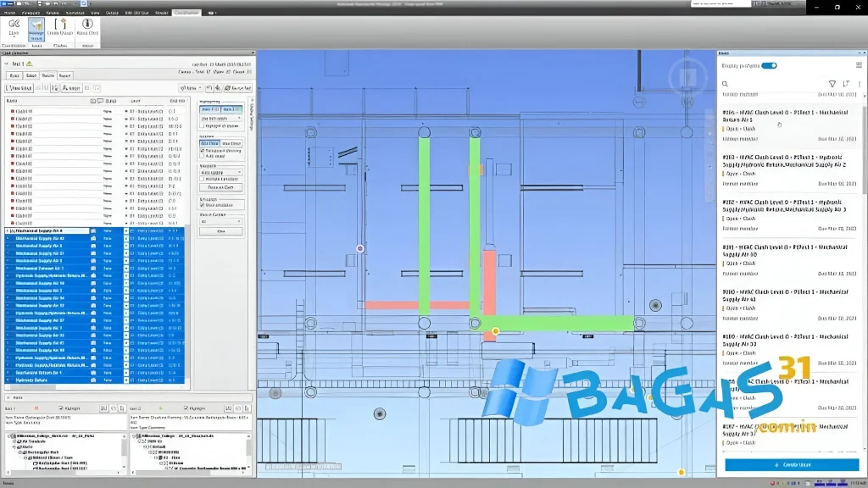868x488 pixels.
Task: Enable the Animate transitions checkbox
Action: point(203,180)
